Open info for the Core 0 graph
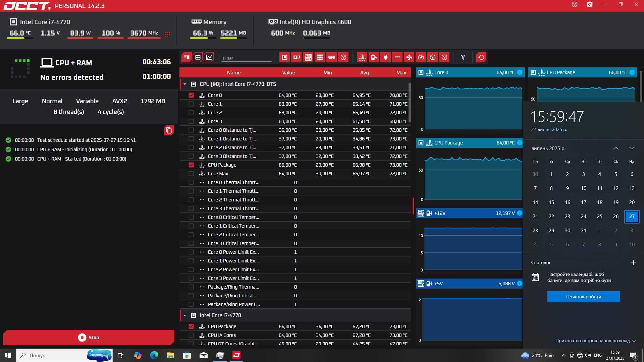 tap(520, 72)
